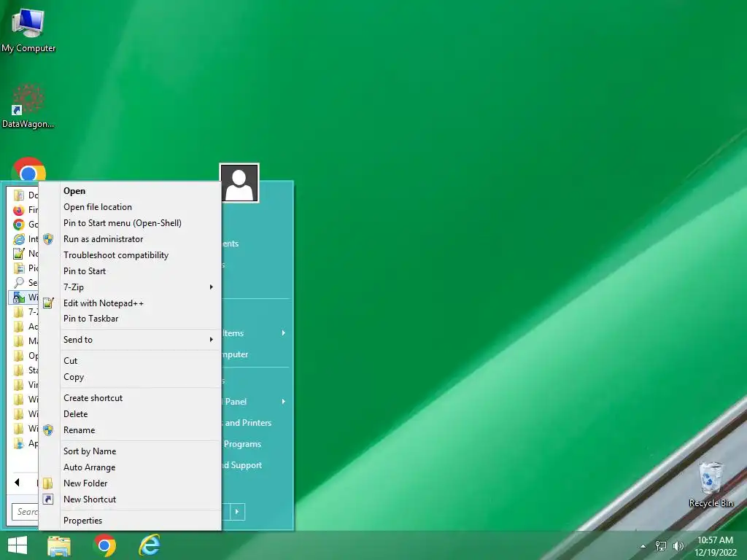Open Default Programs link
747x560 pixels.
click(242, 444)
